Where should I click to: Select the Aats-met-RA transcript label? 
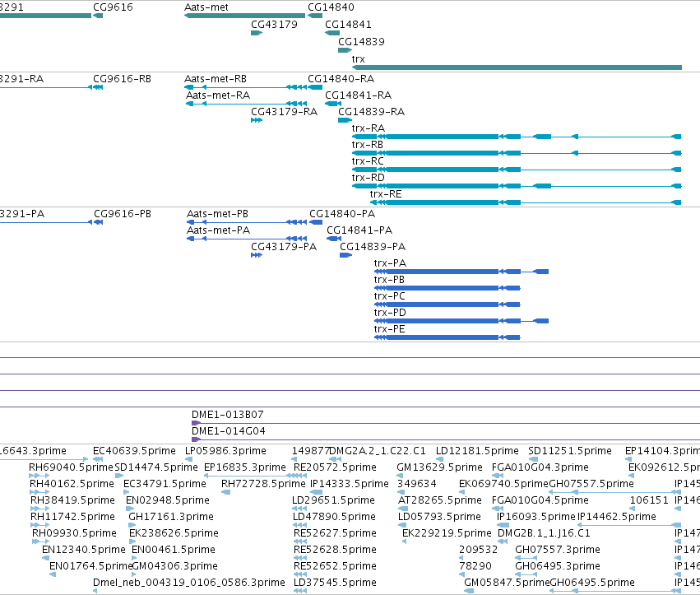pos(218,95)
